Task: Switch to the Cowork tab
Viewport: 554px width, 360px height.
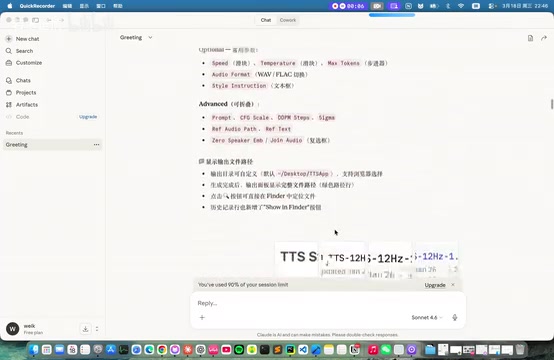Action: (288, 20)
